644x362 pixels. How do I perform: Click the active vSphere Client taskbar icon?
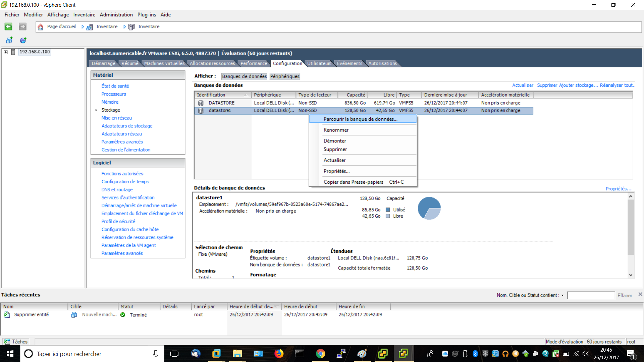pos(404,354)
